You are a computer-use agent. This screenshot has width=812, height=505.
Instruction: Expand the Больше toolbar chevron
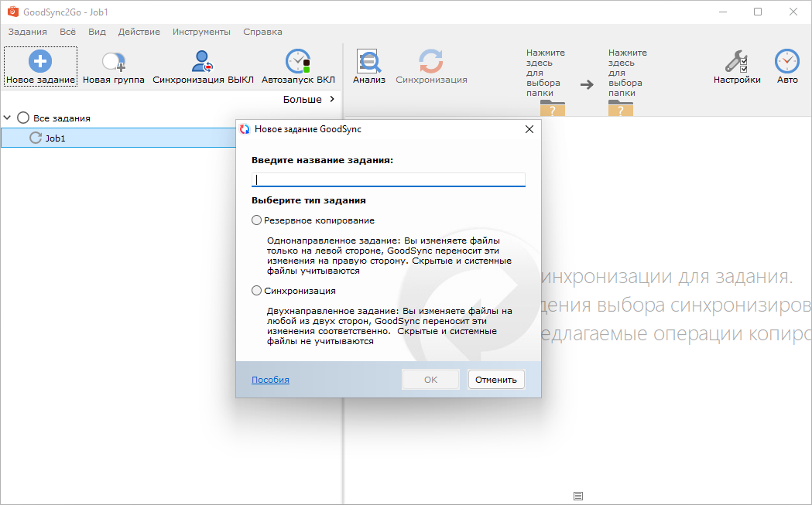click(331, 99)
